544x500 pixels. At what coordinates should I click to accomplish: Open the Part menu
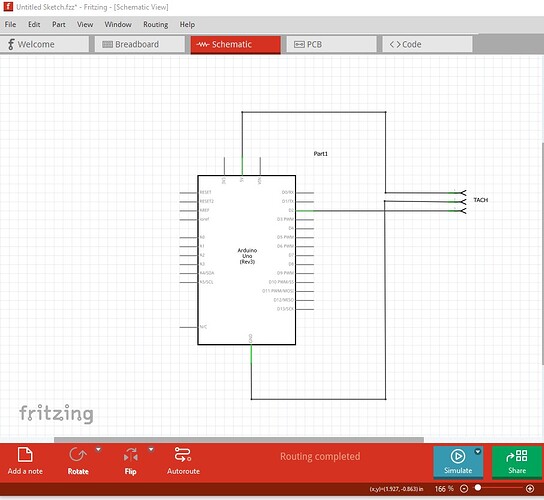(59, 24)
